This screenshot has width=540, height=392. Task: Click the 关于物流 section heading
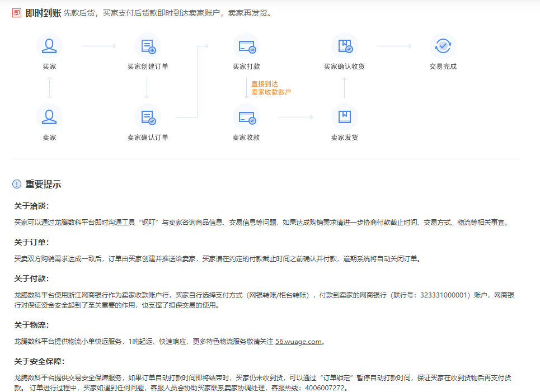click(31, 325)
